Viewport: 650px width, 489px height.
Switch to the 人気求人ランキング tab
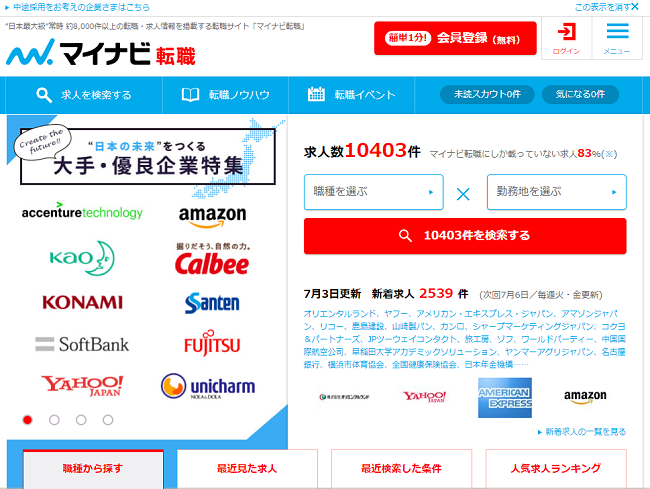point(556,469)
